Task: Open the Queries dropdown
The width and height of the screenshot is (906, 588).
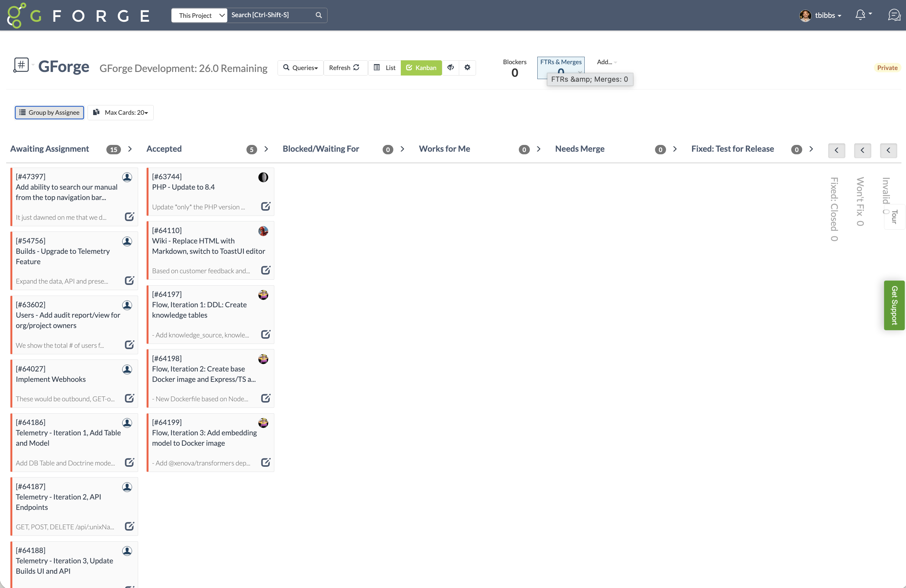Action: coord(300,68)
